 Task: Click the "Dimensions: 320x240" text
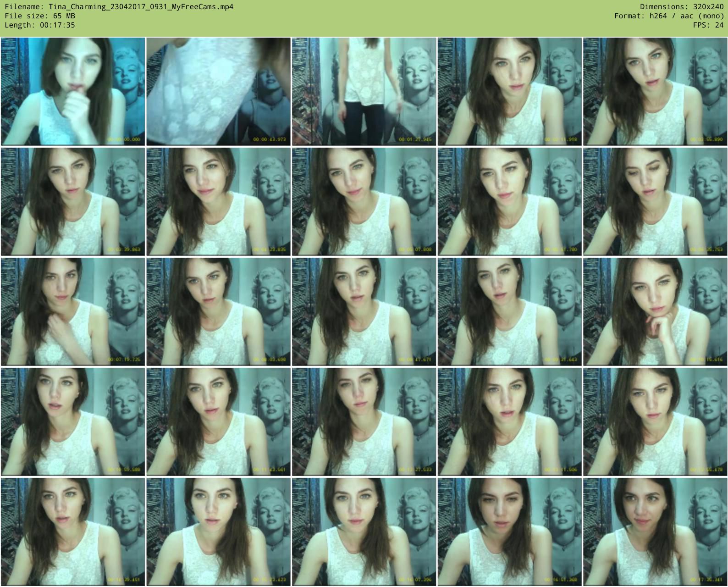682,7
